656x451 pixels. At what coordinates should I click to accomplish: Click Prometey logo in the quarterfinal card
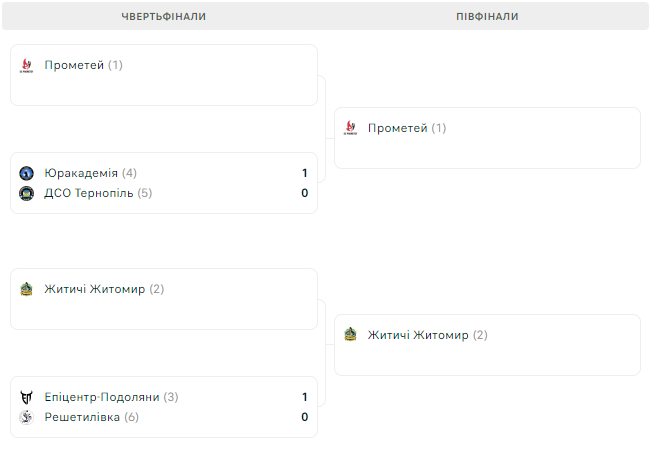[x=27, y=66]
